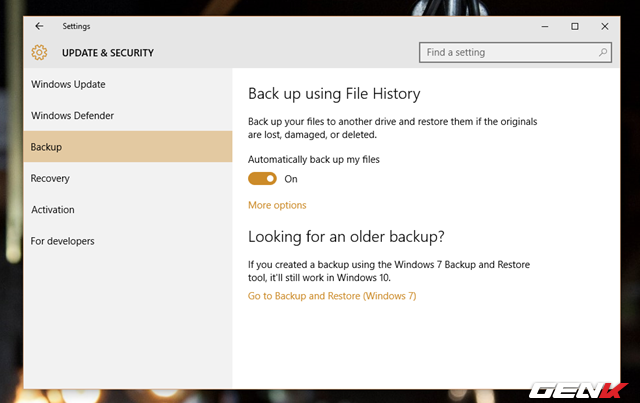This screenshot has width=640, height=403.
Task: Turn off Automatically back up my files
Action: [x=262, y=178]
